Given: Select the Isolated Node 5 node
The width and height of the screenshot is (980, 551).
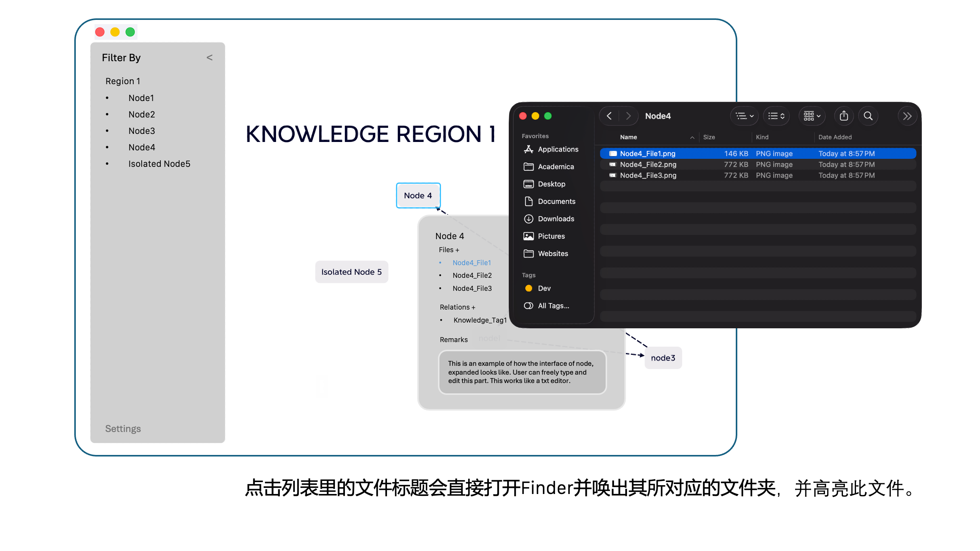Looking at the screenshot, I should coord(351,272).
